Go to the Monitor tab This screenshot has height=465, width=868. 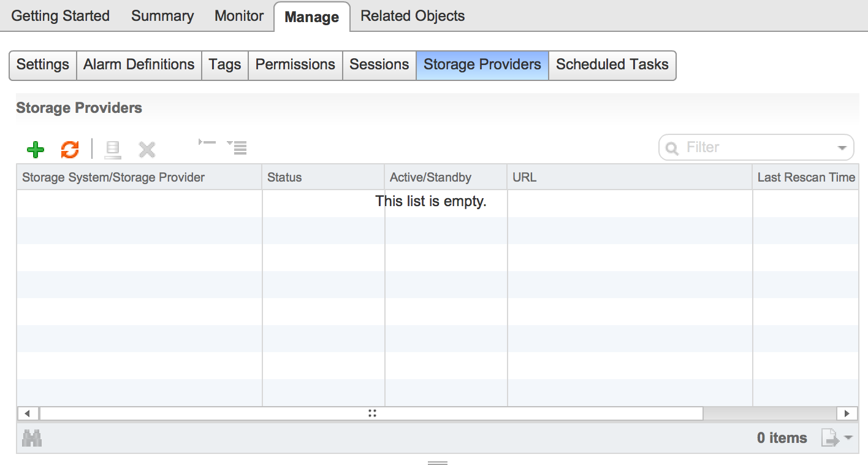[239, 16]
